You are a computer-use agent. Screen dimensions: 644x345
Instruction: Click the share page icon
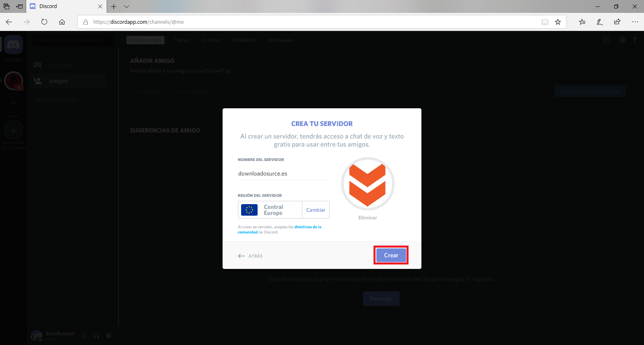point(617,22)
